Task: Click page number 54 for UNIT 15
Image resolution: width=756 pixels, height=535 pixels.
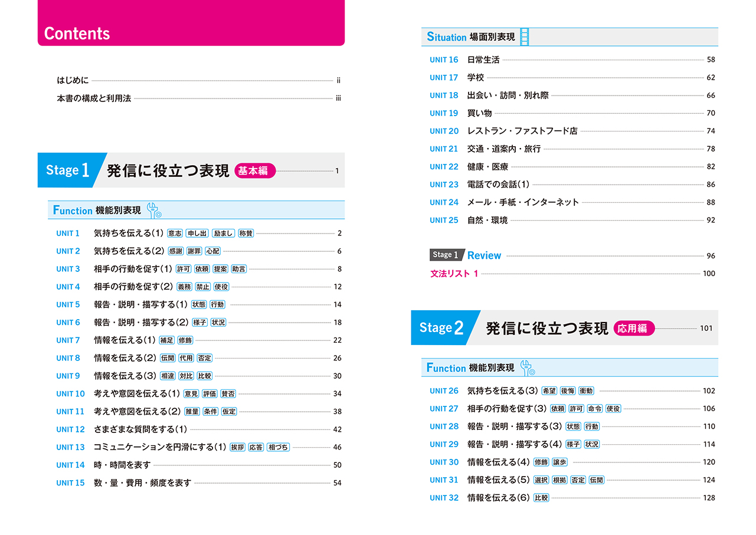Action: [x=338, y=483]
